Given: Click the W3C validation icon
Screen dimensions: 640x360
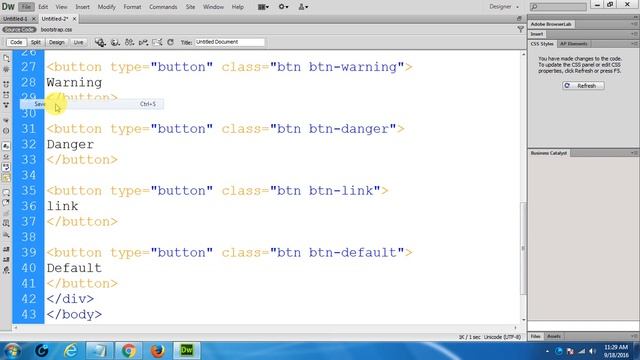Looking at the screenshot, I should click(143, 42).
